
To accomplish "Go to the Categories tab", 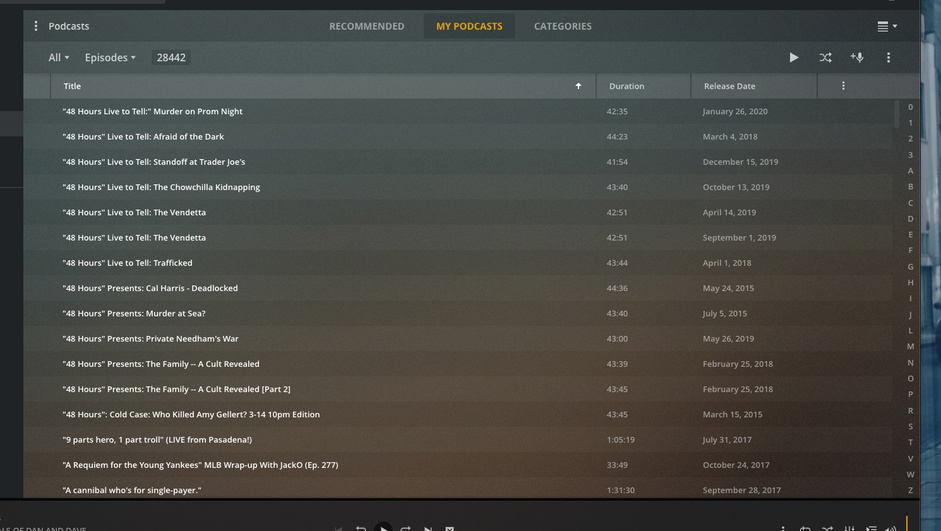I will [x=563, y=26].
